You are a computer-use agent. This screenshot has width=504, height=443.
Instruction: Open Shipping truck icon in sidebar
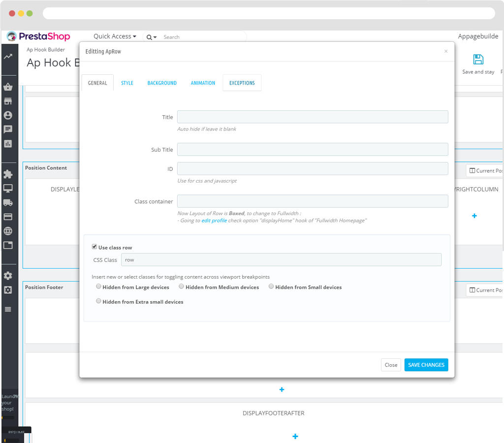point(8,202)
